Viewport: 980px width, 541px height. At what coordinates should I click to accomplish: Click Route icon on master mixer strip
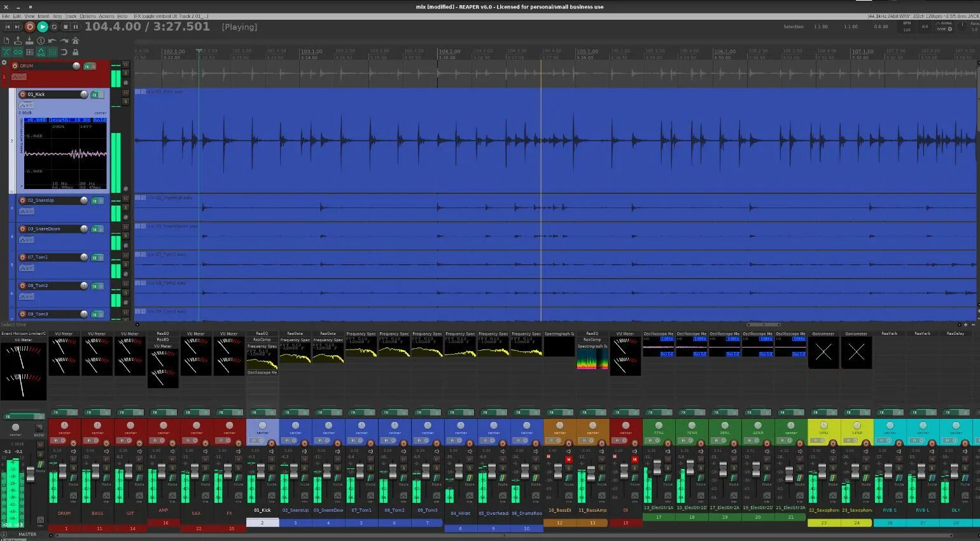pyautogui.click(x=41, y=465)
